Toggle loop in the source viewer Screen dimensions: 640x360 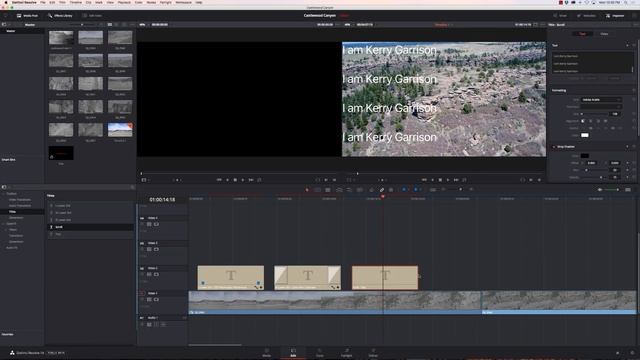tap(259, 180)
